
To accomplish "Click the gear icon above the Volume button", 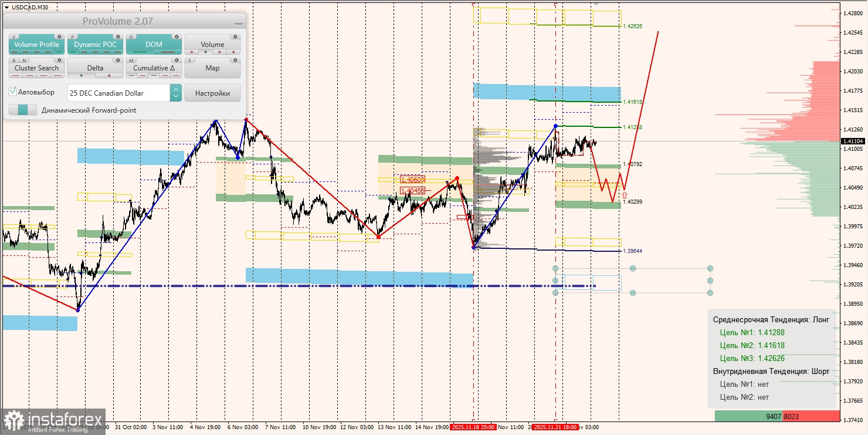I will pyautogui.click(x=236, y=36).
